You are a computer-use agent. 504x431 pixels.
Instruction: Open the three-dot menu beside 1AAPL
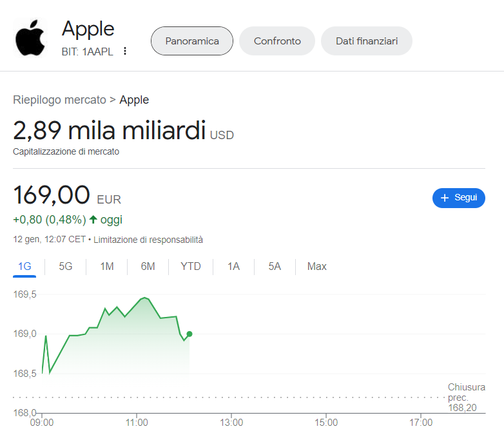pos(125,52)
